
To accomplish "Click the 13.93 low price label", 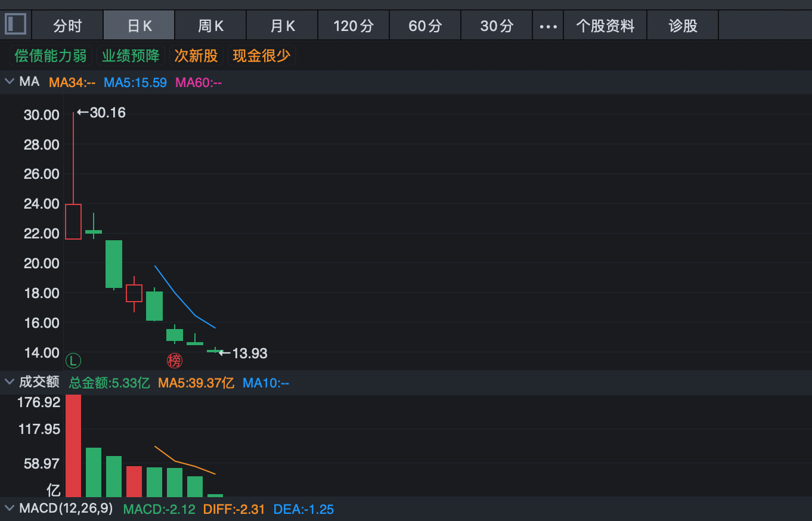I will click(243, 353).
